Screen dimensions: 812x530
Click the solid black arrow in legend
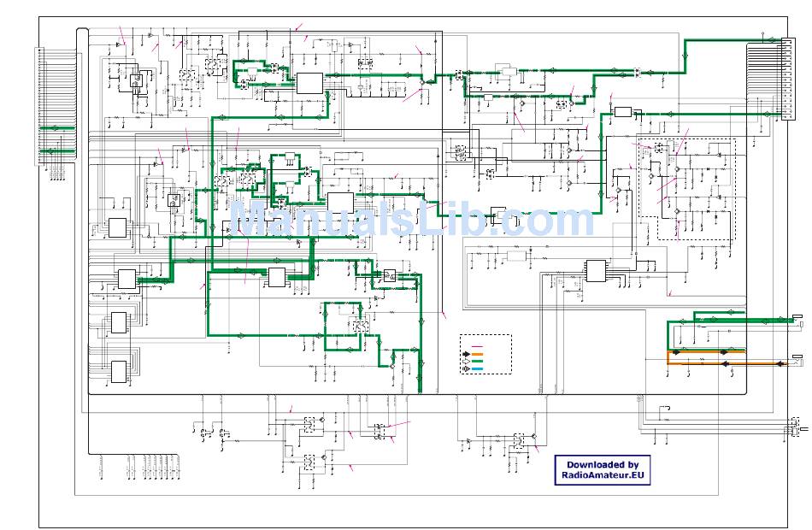pos(466,353)
